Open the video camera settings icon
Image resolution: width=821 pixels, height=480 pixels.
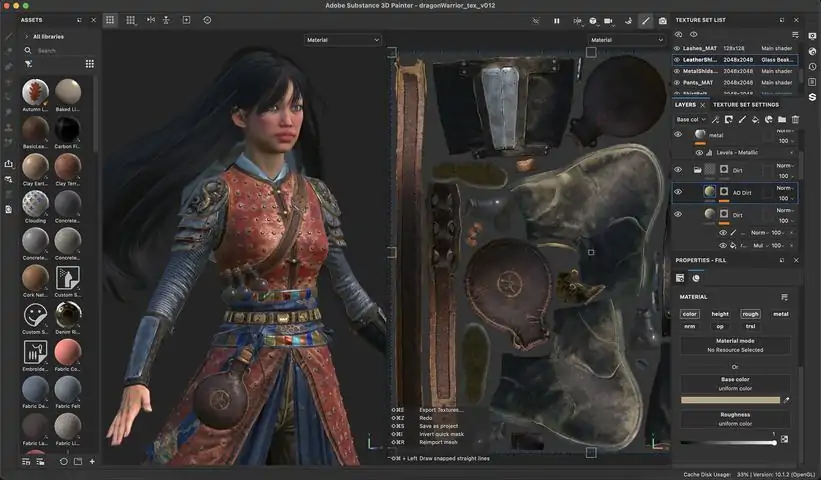coord(608,21)
